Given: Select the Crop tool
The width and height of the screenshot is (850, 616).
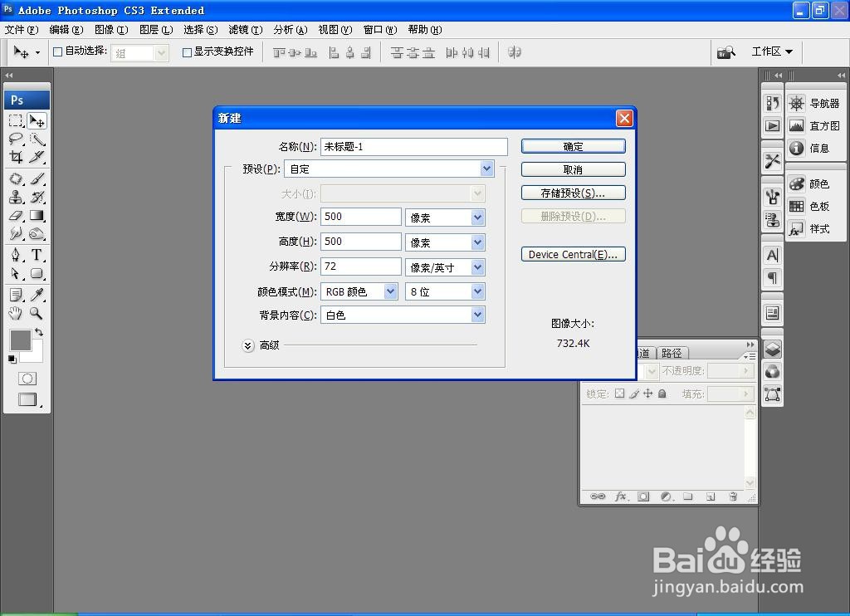Looking at the screenshot, I should point(16,157).
